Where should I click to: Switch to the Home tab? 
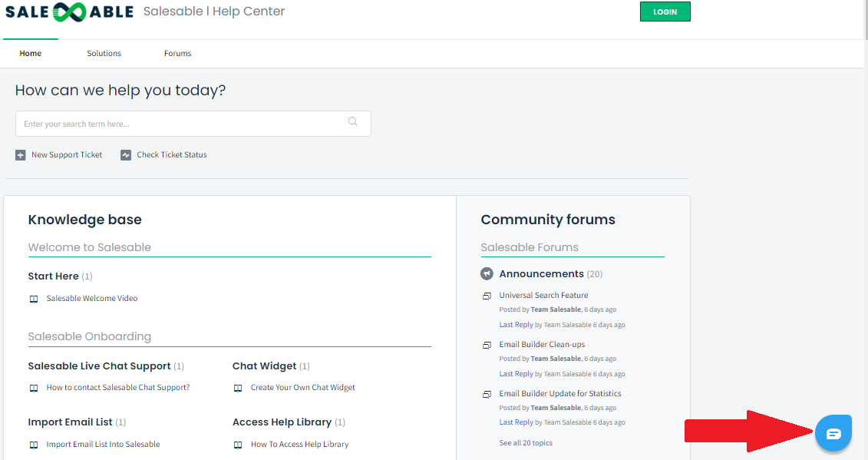31,53
